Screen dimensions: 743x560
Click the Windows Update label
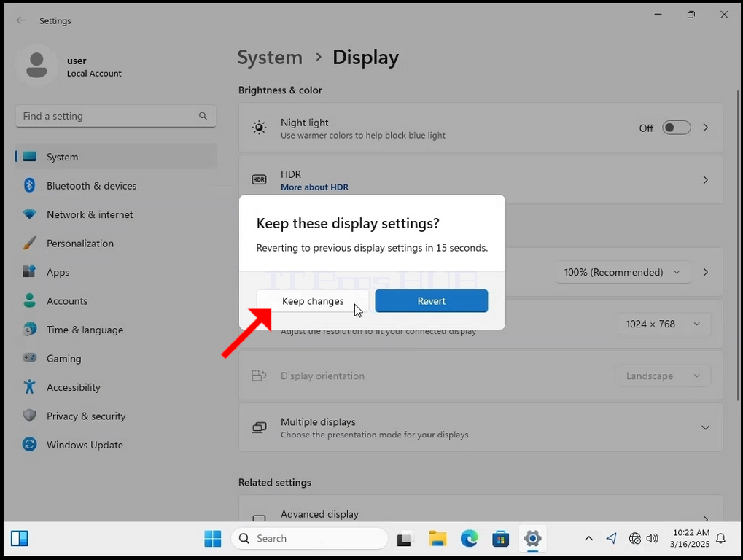pyautogui.click(x=85, y=445)
